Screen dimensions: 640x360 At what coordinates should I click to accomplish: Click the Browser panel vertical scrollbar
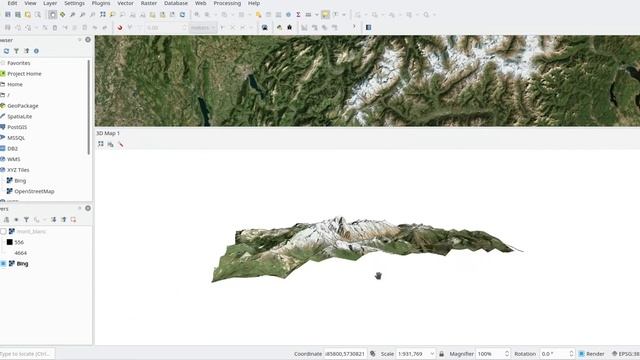point(89,107)
